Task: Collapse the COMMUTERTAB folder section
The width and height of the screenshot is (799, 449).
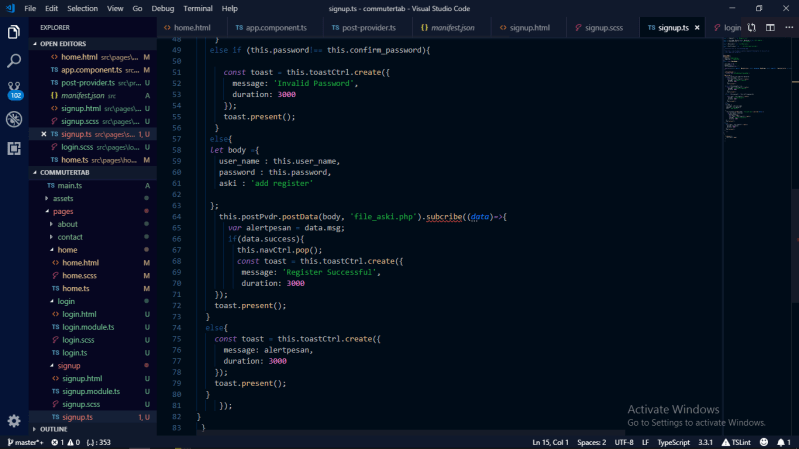Action: pyautogui.click(x=93, y=173)
